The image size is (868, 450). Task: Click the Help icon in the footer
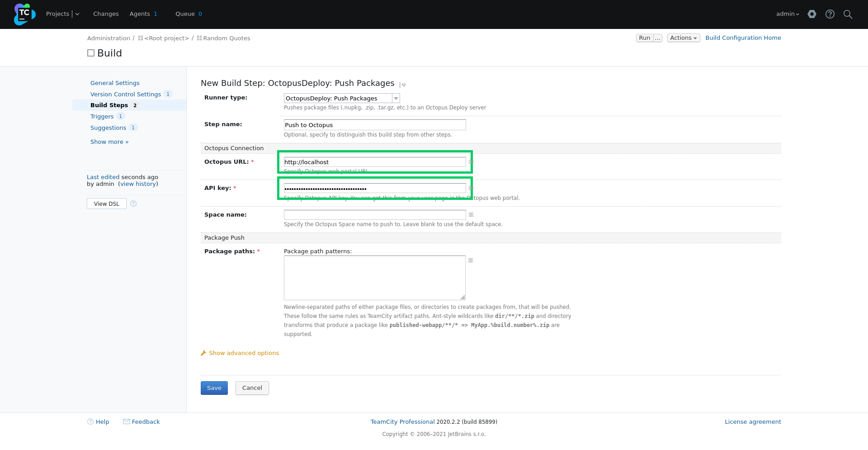click(x=90, y=422)
